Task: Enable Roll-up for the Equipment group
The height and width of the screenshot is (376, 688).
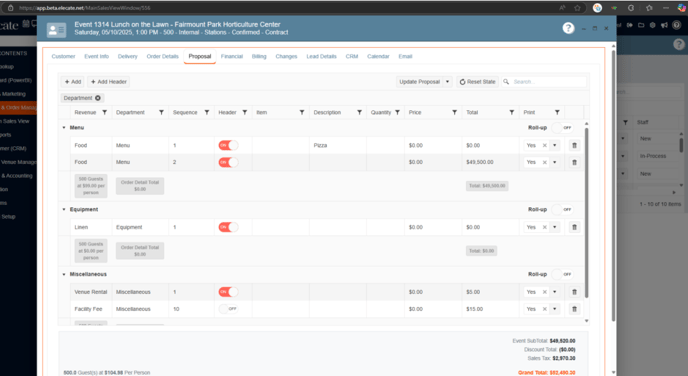Action: coord(562,209)
